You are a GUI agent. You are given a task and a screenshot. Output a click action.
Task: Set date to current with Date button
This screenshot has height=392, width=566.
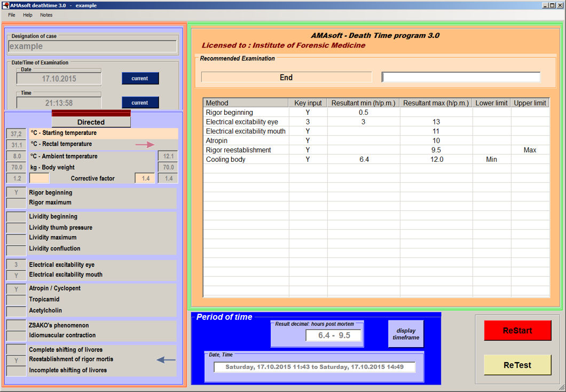140,79
